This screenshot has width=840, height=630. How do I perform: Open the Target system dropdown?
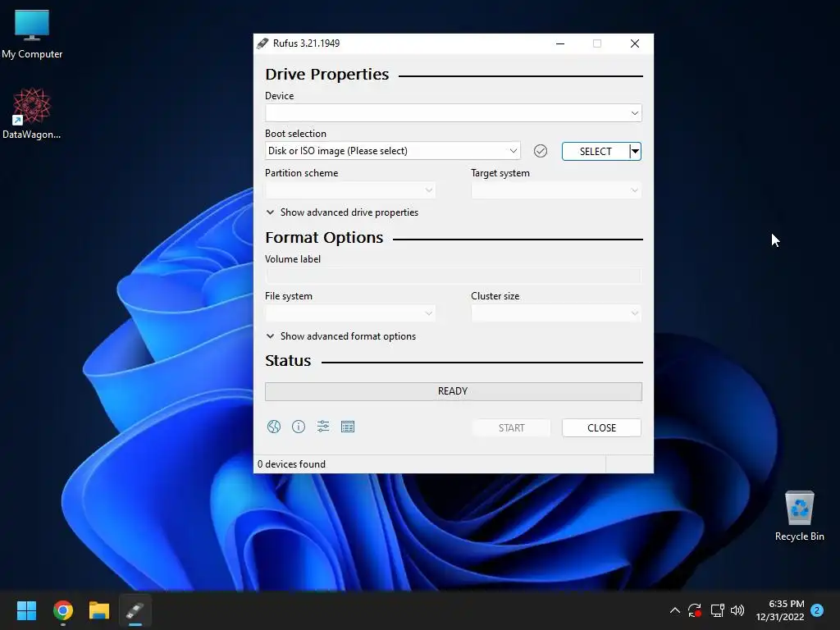click(x=556, y=190)
